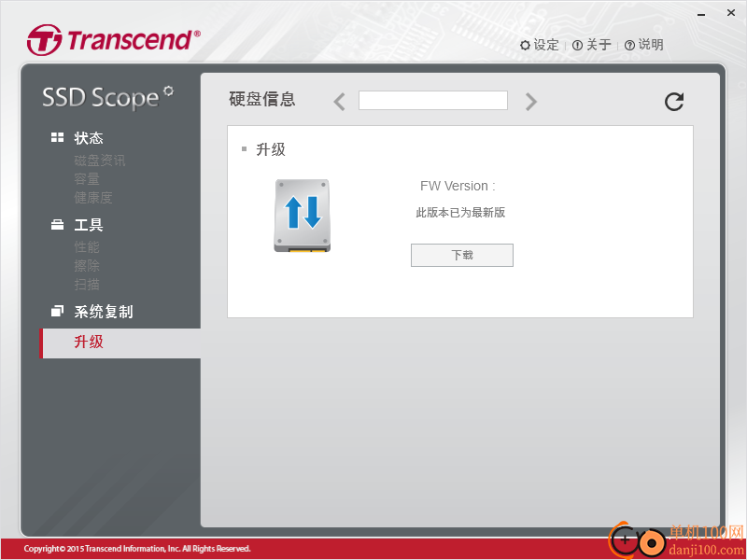Open 擦除 sidebar item
This screenshot has height=560, width=747.
(x=87, y=266)
